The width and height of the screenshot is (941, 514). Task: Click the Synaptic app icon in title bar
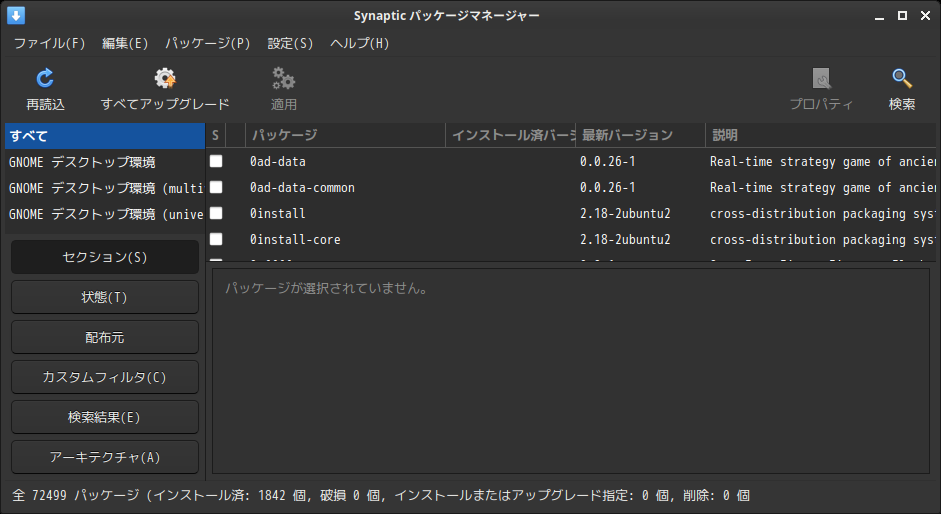point(16,16)
